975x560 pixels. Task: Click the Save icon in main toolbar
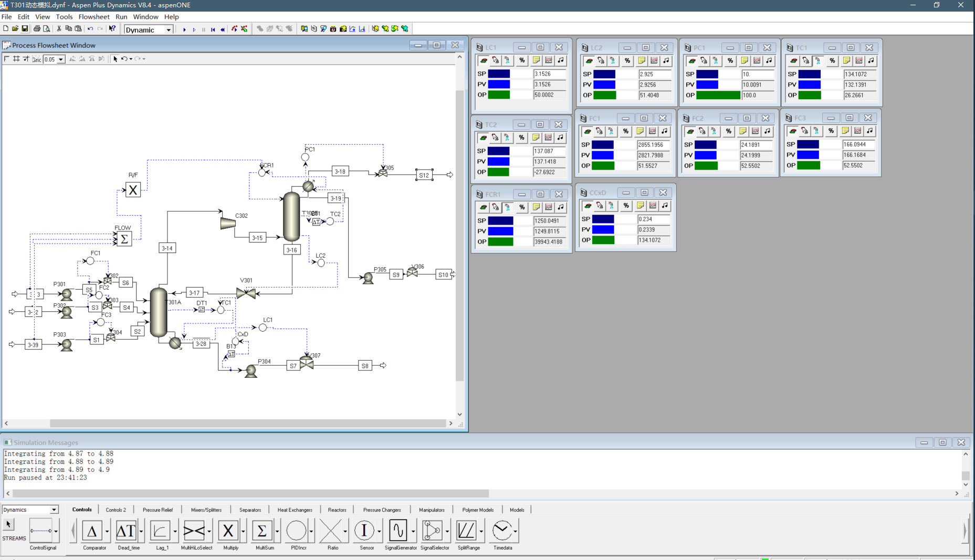click(24, 29)
